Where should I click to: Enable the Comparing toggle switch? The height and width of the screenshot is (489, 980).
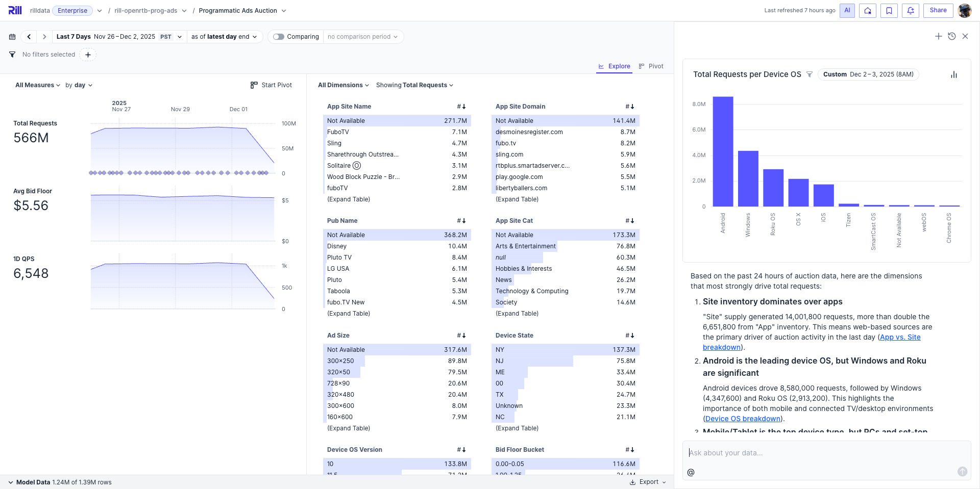point(279,37)
